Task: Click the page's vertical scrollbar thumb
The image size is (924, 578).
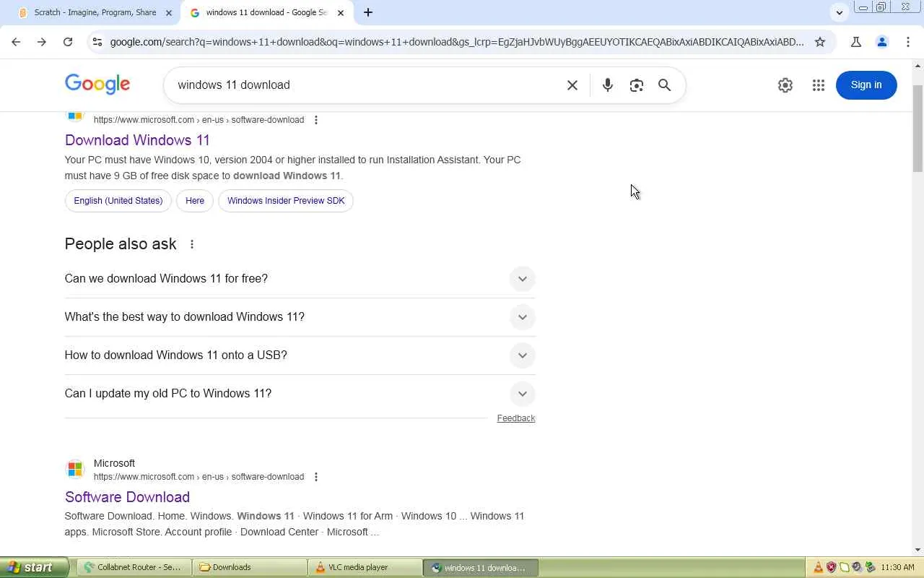Action: (x=918, y=128)
